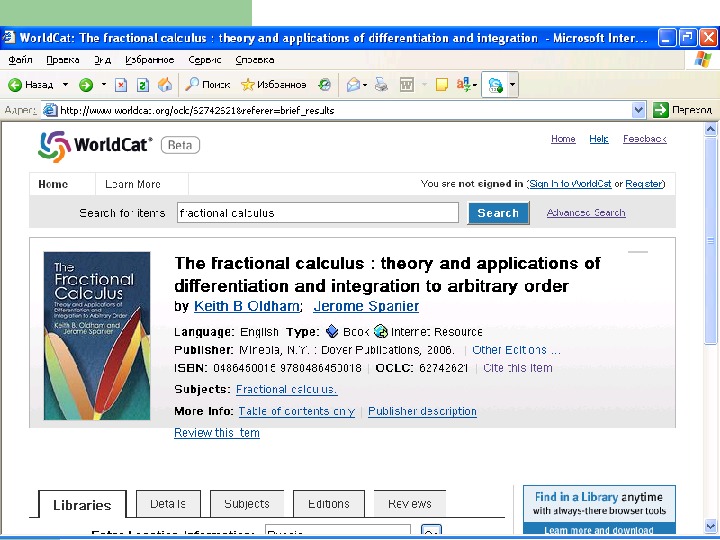This screenshot has height=540, width=720.
Task: Click the Stop page loading icon
Action: [x=121, y=85]
